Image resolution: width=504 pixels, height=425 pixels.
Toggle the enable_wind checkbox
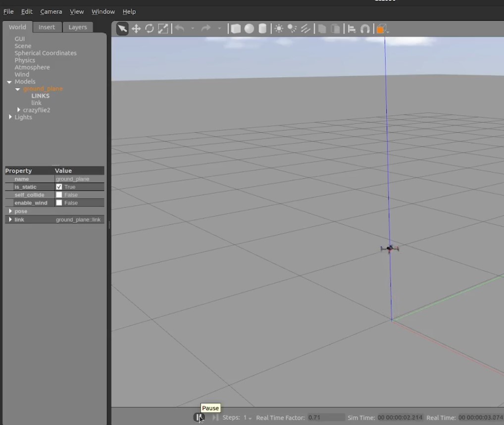(59, 203)
